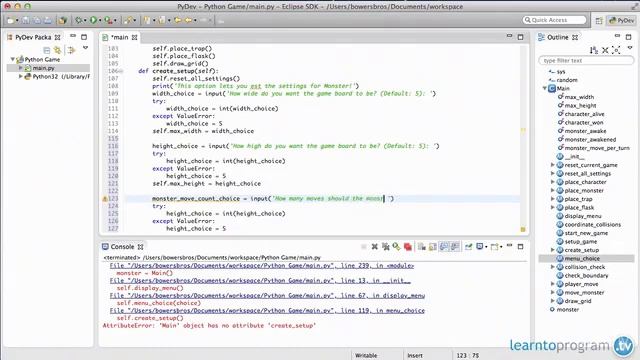Click the Open Console icon
This screenshot has height=360, width=640.
point(495,247)
